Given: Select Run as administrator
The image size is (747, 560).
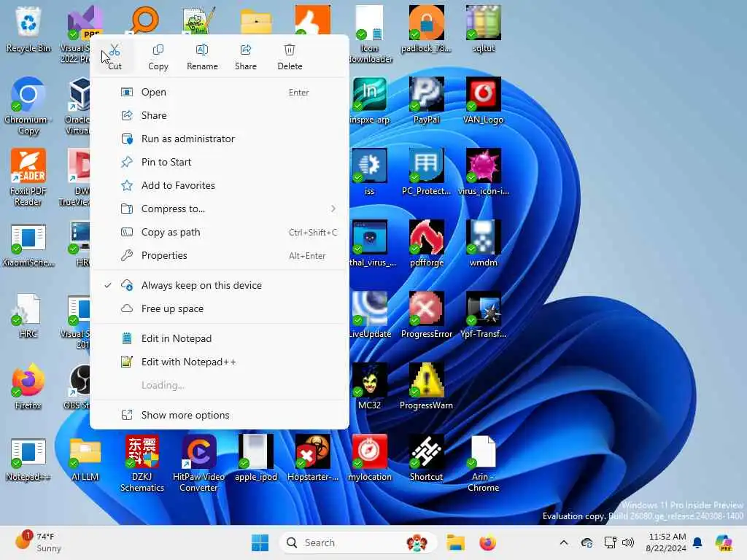Looking at the screenshot, I should tap(220, 139).
